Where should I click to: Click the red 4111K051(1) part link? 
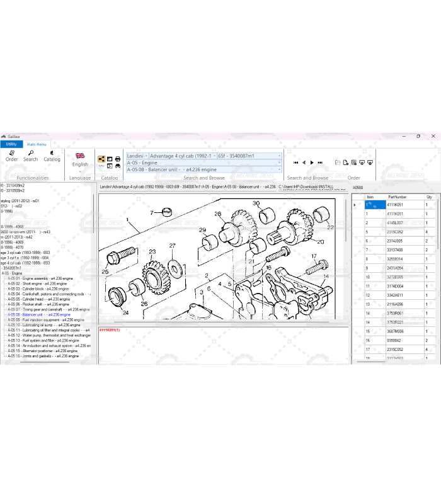tap(110, 330)
